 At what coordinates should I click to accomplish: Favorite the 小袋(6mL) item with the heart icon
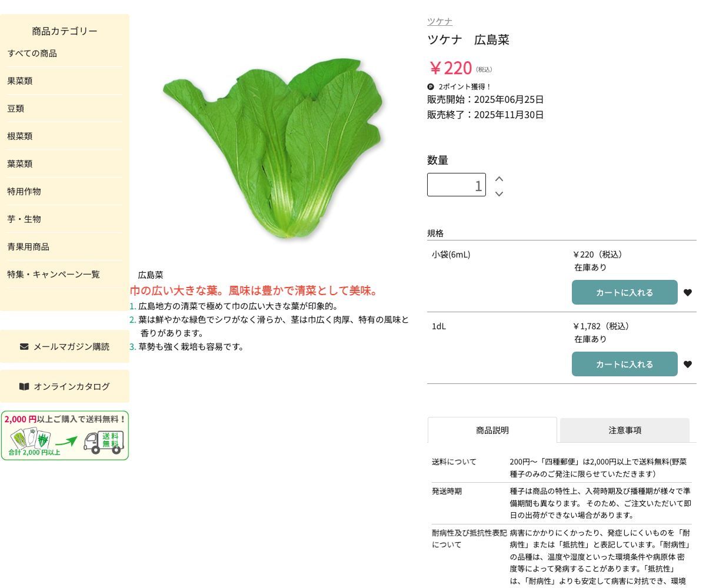687,293
